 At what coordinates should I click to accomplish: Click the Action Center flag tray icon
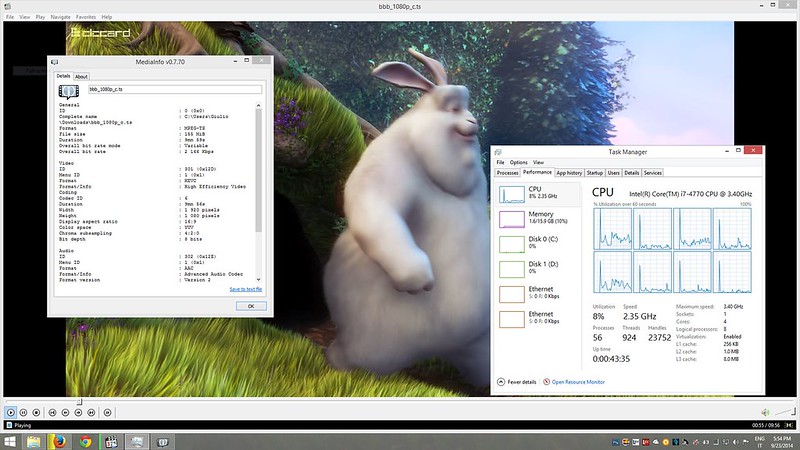tap(745, 442)
